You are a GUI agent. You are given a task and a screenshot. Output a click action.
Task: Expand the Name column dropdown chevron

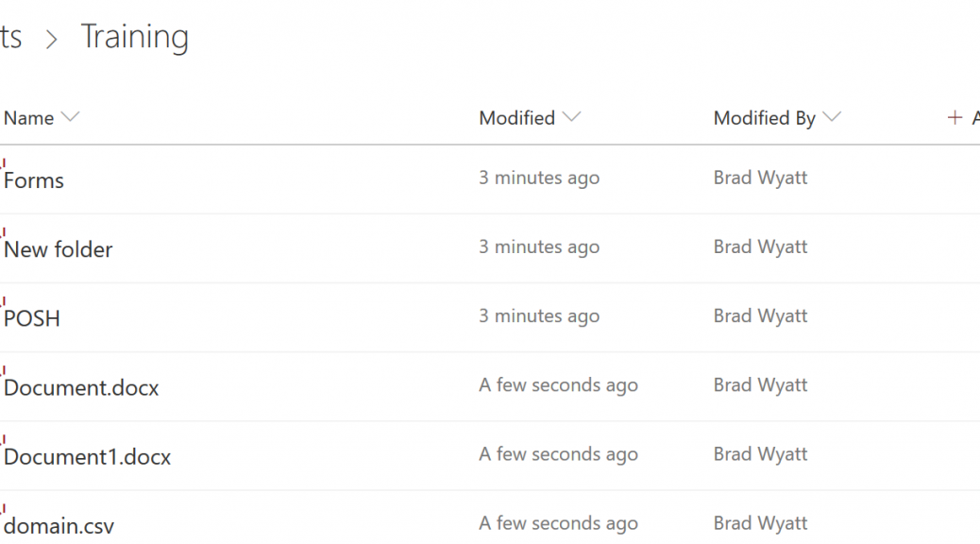pos(71,117)
